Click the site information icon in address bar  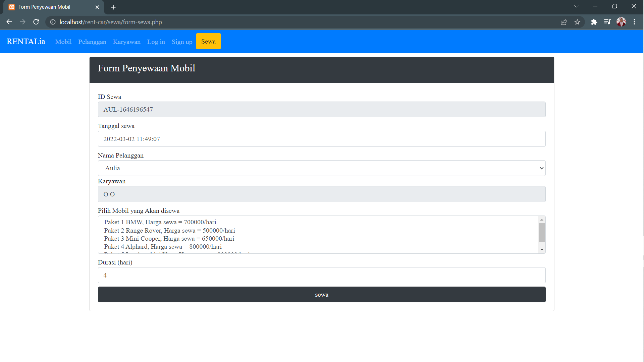[x=53, y=22]
